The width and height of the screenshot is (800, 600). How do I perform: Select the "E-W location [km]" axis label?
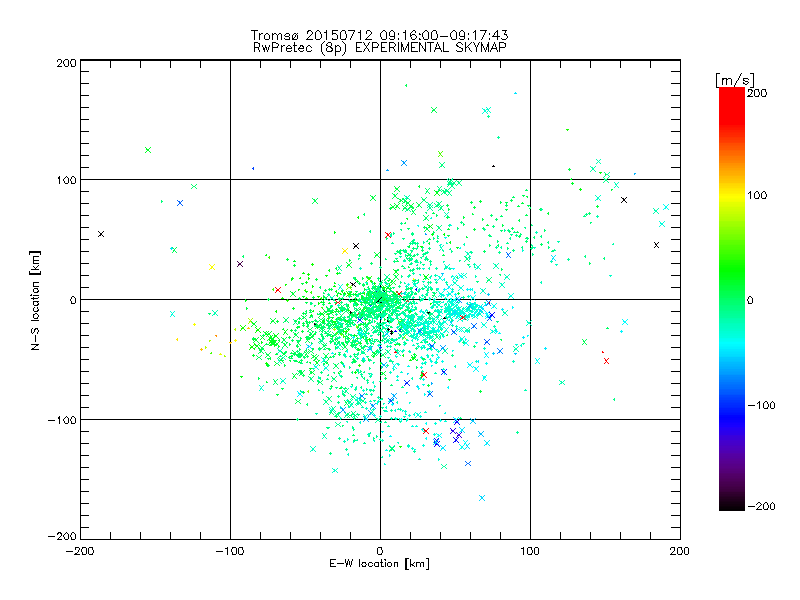(379, 563)
